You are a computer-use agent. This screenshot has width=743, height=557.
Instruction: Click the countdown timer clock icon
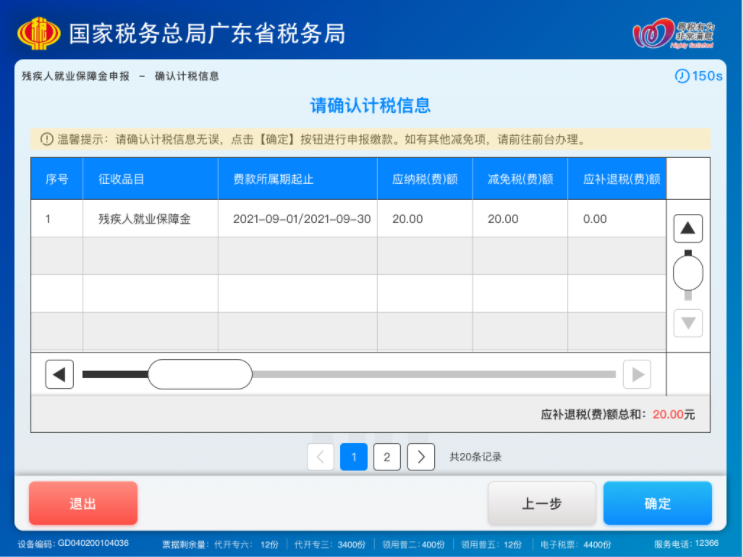pos(681,76)
